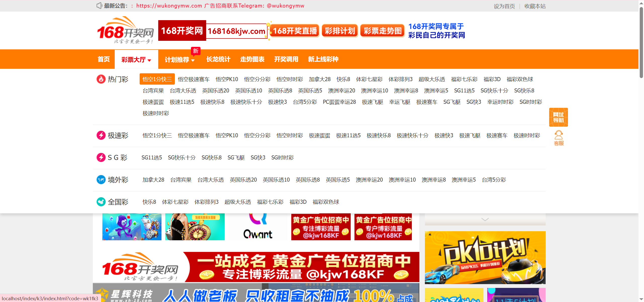Click the SG彩 lightning icon
The image size is (644, 302).
(101, 158)
